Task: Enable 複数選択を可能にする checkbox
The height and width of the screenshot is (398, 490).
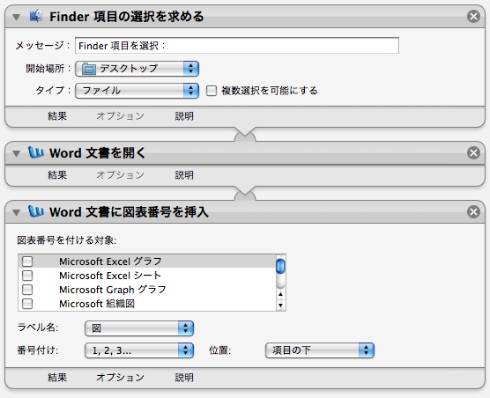Action: click(211, 90)
